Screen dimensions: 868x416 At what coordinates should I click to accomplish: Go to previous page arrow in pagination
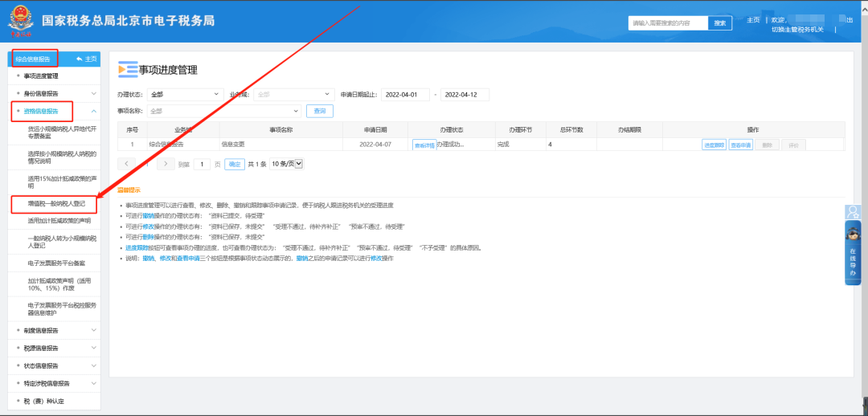pyautogui.click(x=126, y=164)
